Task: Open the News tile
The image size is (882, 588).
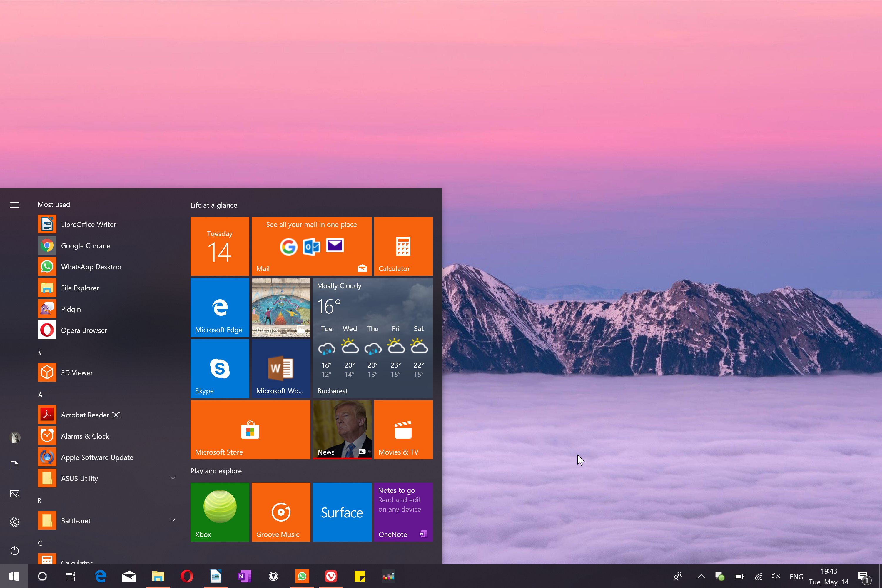Action: [342, 430]
